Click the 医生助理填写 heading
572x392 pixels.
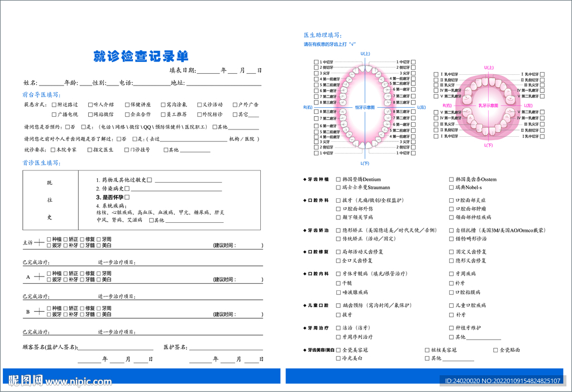322,35
